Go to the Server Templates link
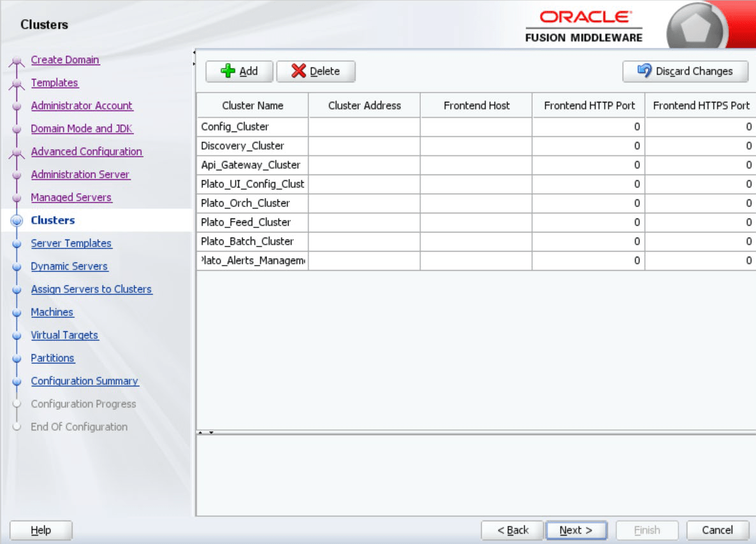Viewport: 756px width, 544px height. [71, 243]
